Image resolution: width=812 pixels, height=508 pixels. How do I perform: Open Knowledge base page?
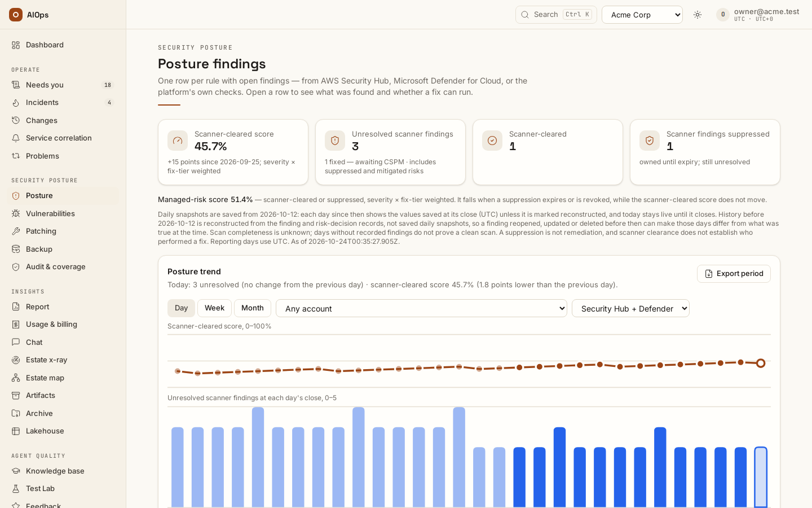coord(63,471)
